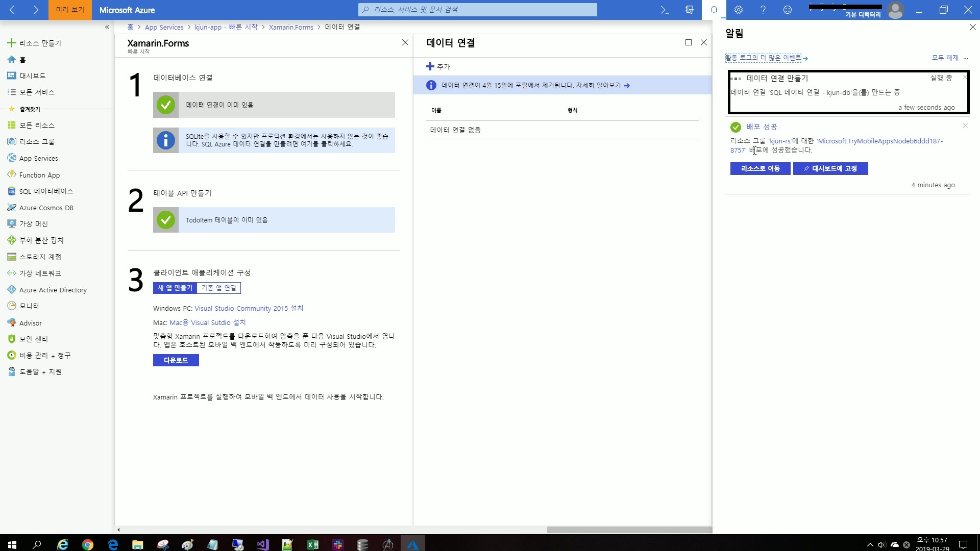Open SQL 데이터베이스 in sidebar menu
This screenshot has height=551, width=980.
pyautogui.click(x=46, y=191)
